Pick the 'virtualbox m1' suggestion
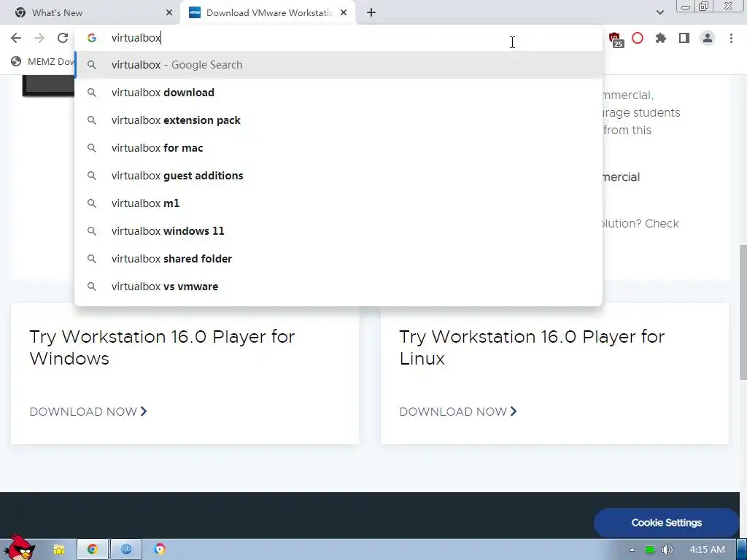 (338, 203)
